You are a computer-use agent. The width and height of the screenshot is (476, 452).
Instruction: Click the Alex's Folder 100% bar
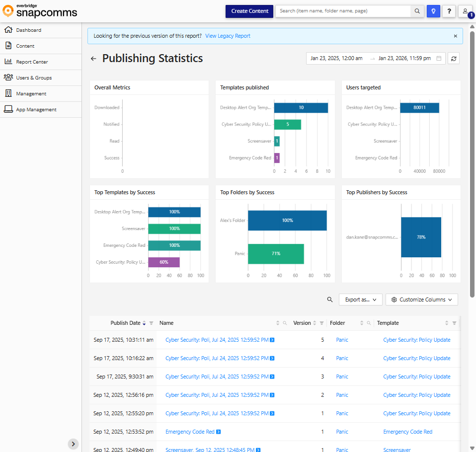(x=287, y=221)
